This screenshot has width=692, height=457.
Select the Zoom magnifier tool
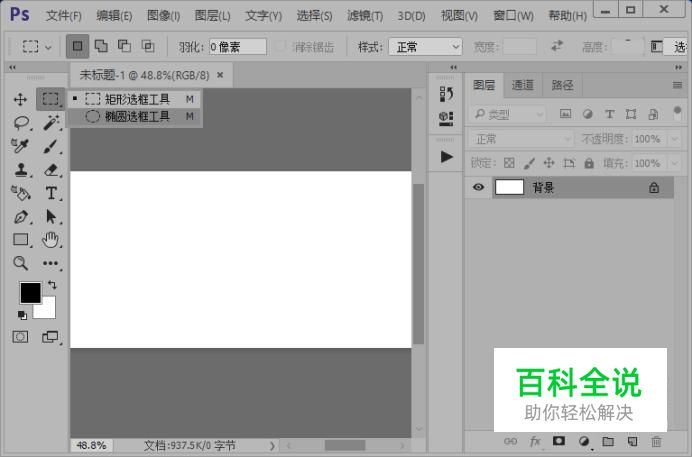pyautogui.click(x=20, y=263)
